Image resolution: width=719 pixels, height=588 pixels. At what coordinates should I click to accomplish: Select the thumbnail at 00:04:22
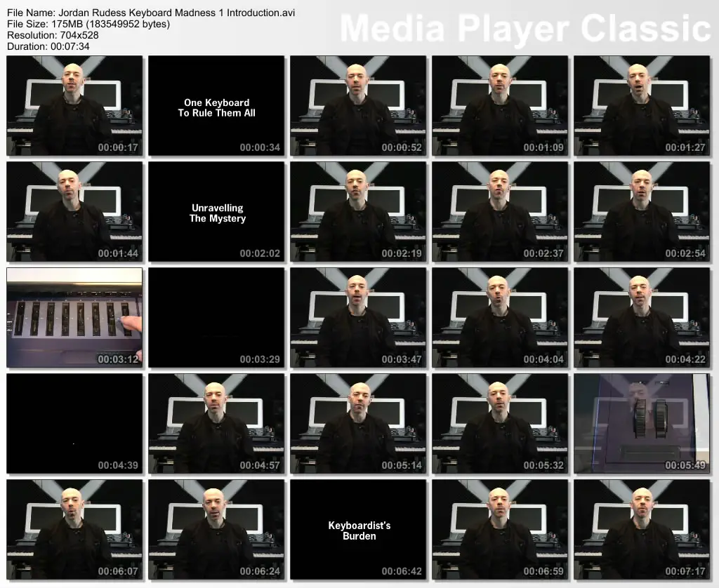(642, 318)
